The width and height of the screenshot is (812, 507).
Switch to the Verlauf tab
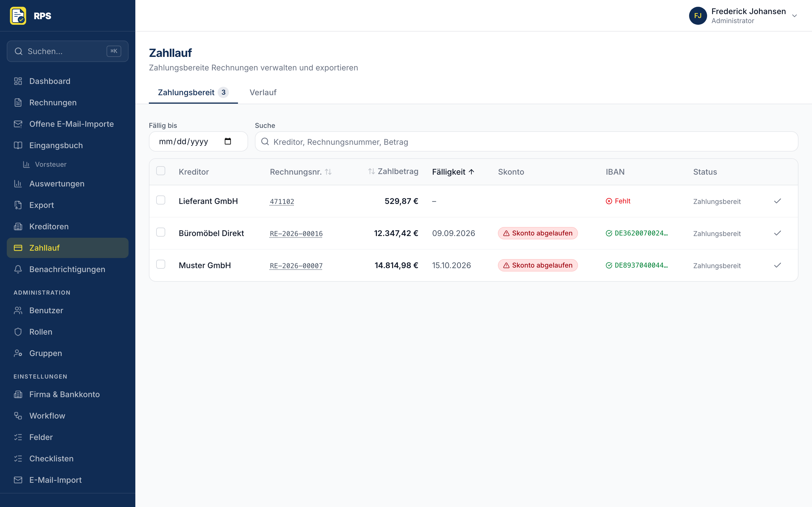[263, 93]
